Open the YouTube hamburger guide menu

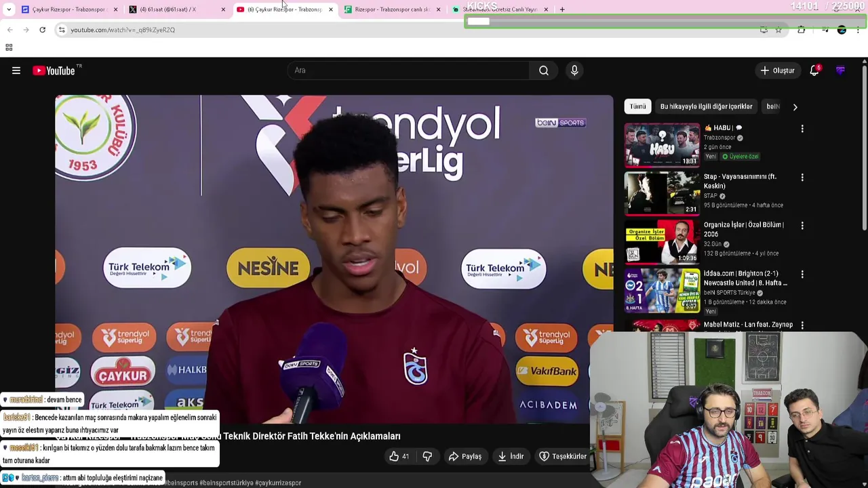click(16, 70)
